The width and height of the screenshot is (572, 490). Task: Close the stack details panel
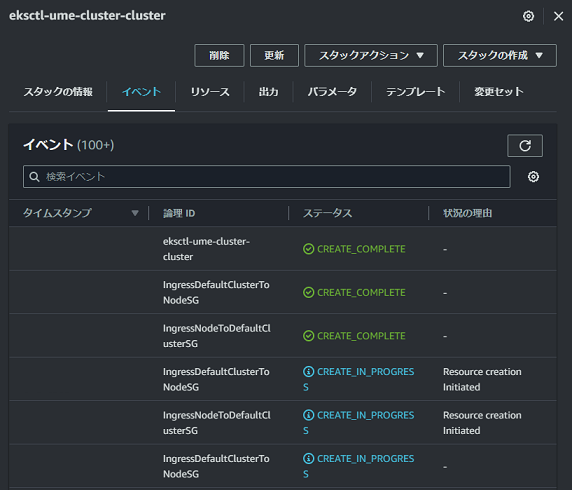[558, 16]
